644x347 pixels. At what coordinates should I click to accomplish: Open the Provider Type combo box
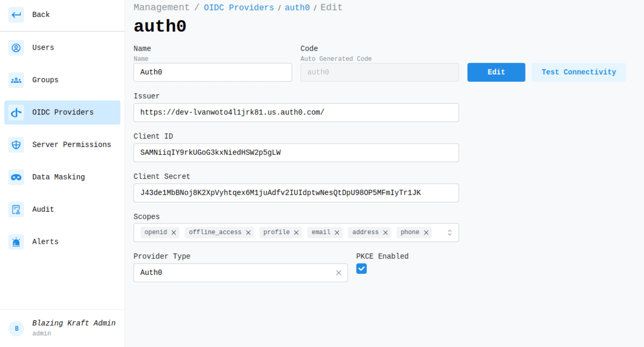point(240,273)
